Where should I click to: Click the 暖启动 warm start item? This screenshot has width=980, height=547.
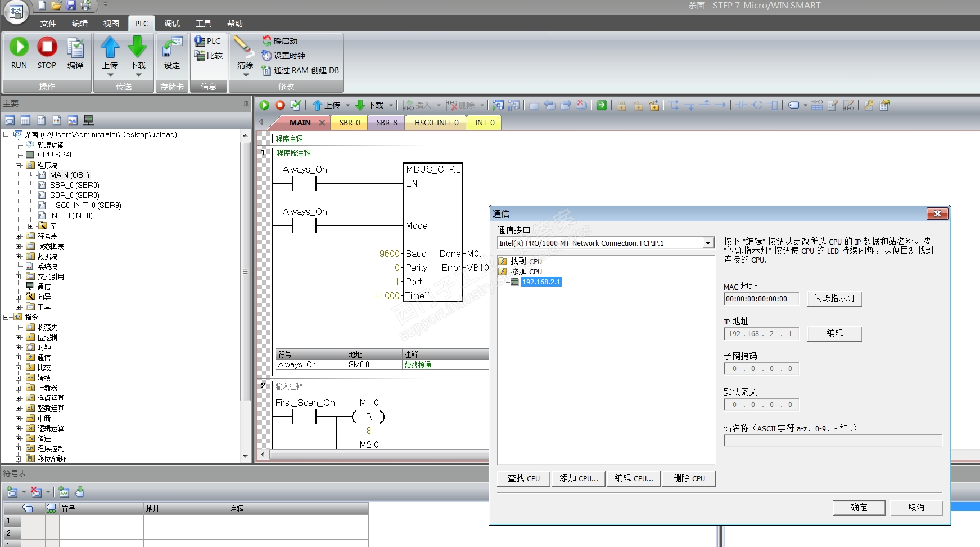coord(285,41)
